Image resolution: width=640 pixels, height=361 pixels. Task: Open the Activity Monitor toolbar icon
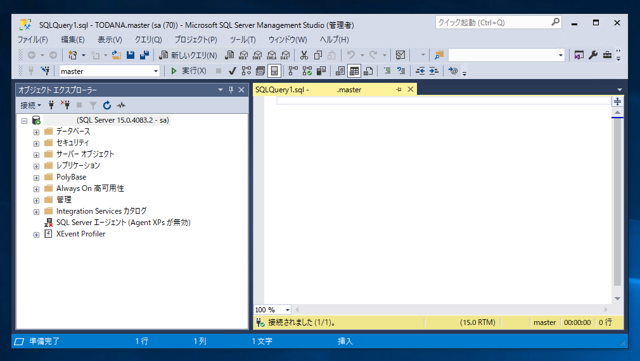click(400, 55)
